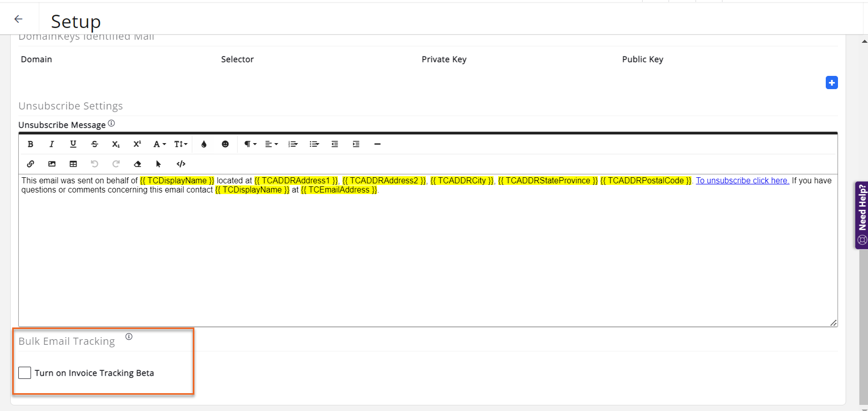Click the 'To unsubscribe click here' link

(742, 180)
